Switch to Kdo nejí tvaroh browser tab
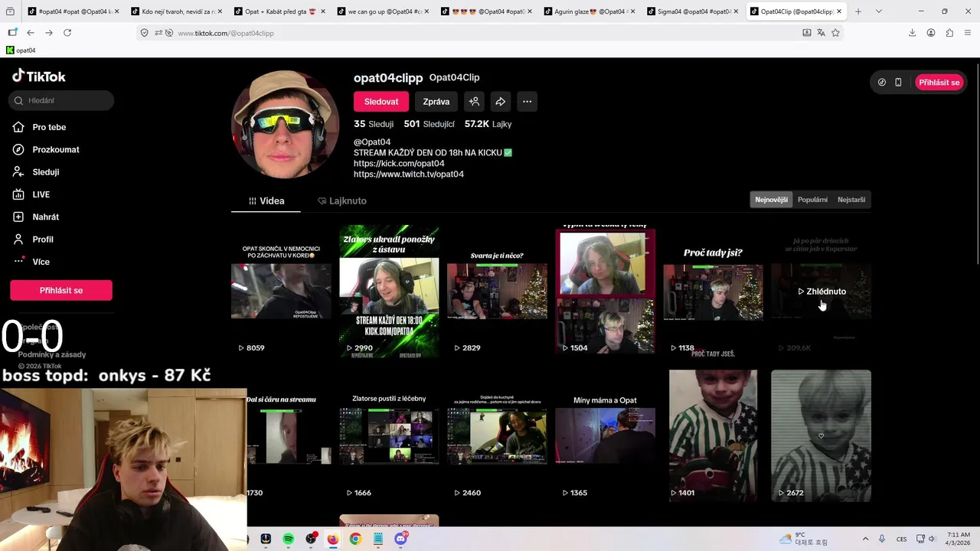 coord(176,11)
